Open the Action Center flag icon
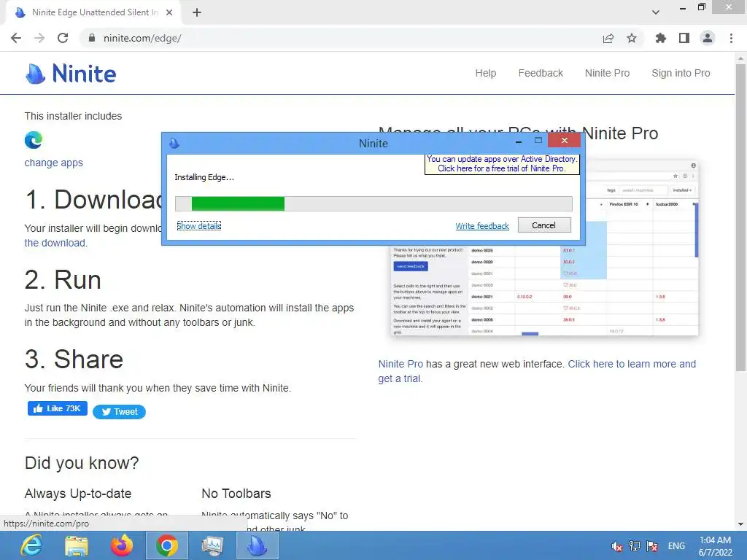 [x=652, y=546]
